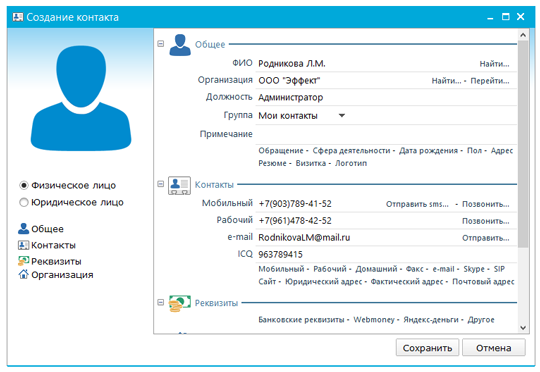Add Другое requisites link
This screenshot has width=540, height=372.
tap(481, 320)
